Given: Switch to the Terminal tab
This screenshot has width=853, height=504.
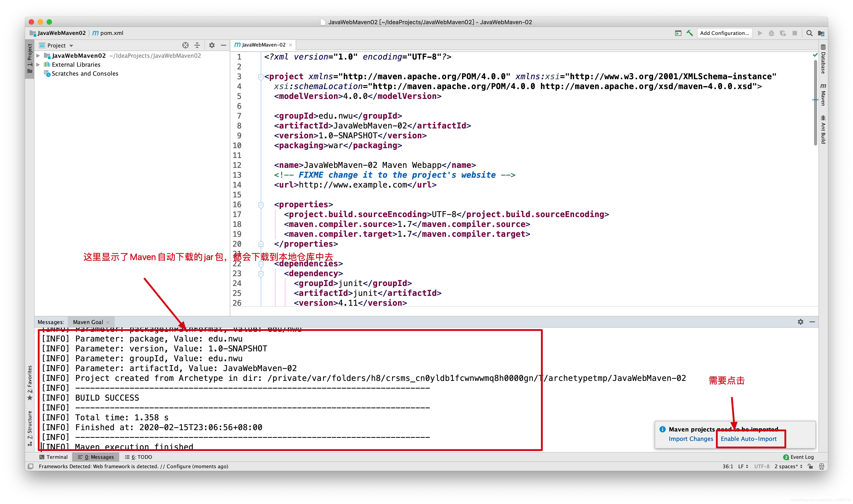Looking at the screenshot, I should point(54,457).
